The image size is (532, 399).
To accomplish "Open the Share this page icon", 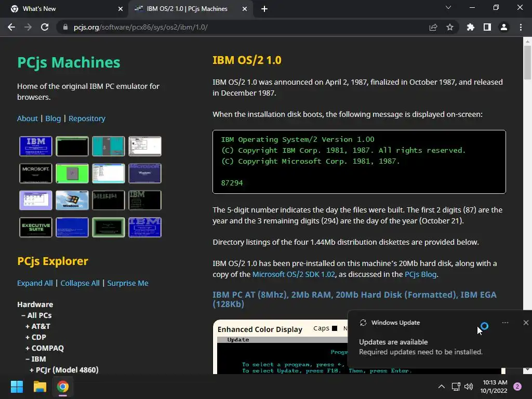I will point(433,27).
